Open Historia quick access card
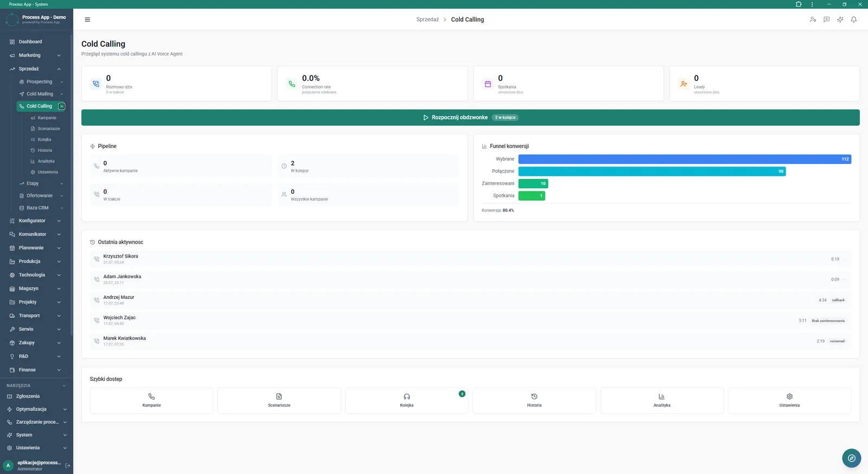This screenshot has width=868, height=474. point(534,401)
